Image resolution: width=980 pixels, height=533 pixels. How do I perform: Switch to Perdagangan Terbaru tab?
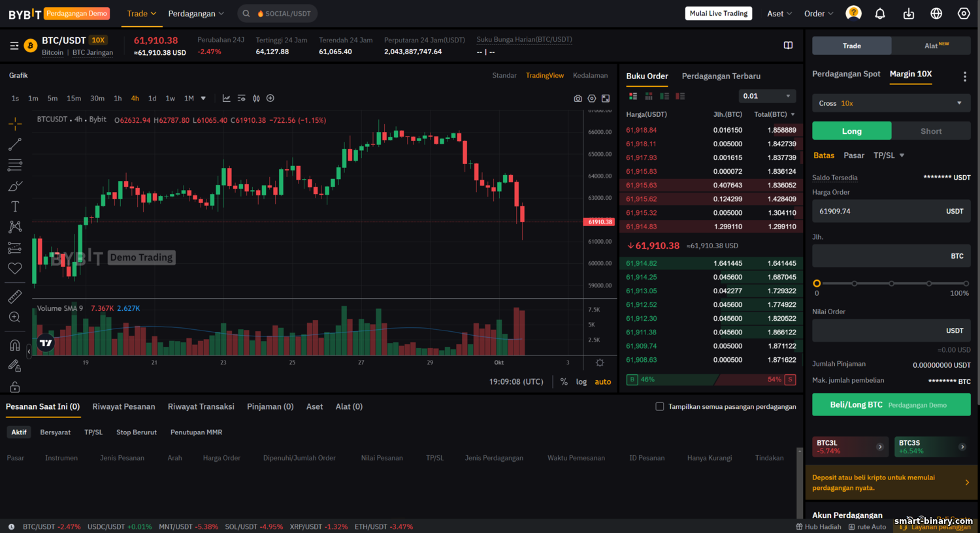pyautogui.click(x=721, y=76)
